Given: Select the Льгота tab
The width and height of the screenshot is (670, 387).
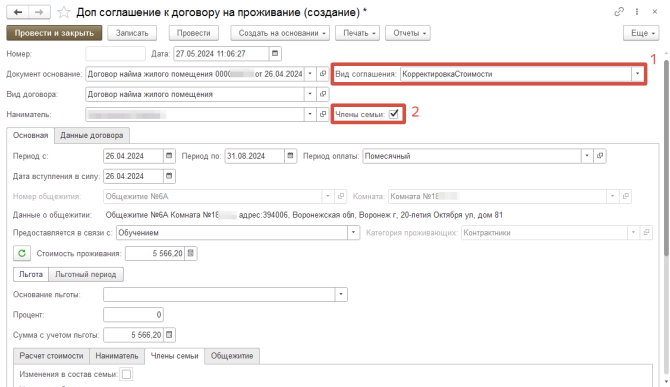Looking at the screenshot, I should click(31, 274).
